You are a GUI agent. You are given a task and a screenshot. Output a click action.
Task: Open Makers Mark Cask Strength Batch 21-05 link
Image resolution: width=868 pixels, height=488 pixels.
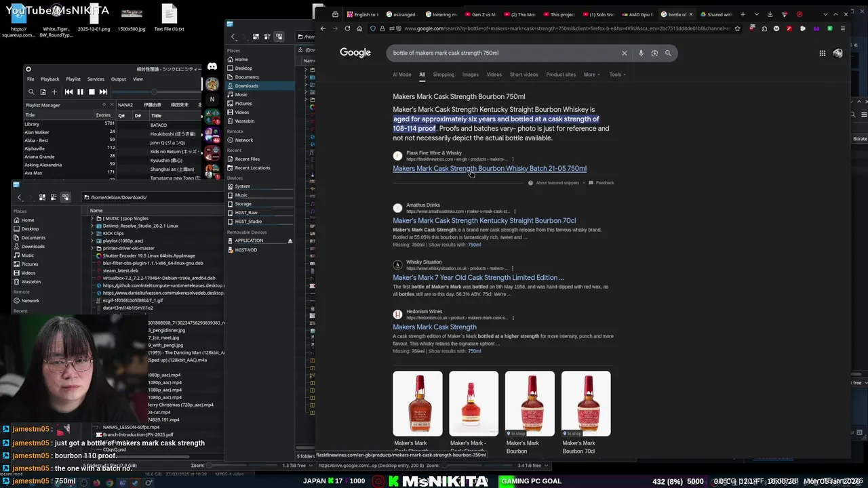[490, 168]
